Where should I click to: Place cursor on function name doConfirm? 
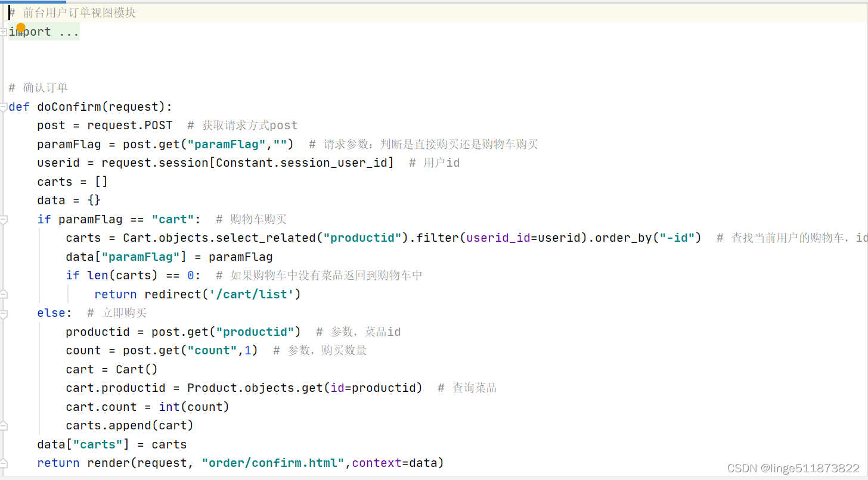click(69, 107)
